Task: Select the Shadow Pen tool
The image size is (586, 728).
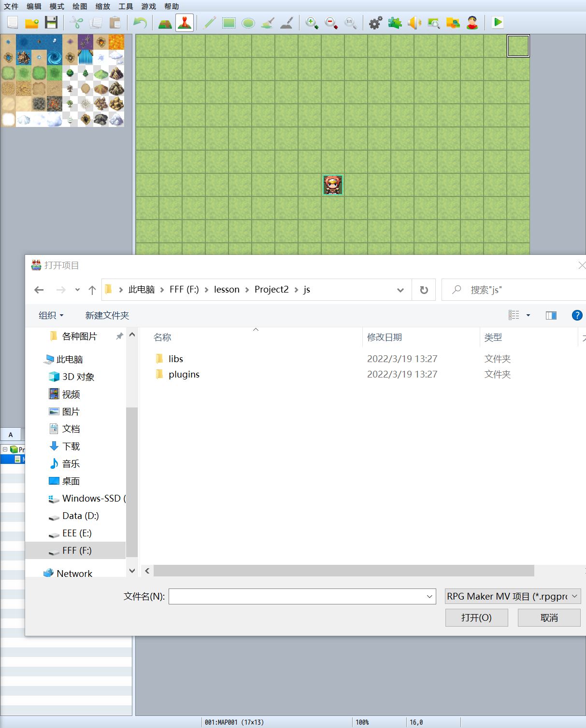Action: pos(287,23)
